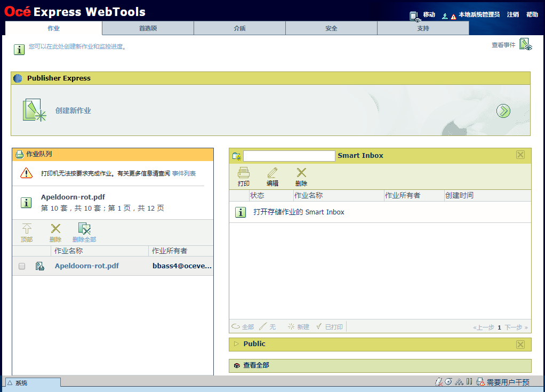Click the 移动 link in header
This screenshot has width=545, height=392.
429,14
